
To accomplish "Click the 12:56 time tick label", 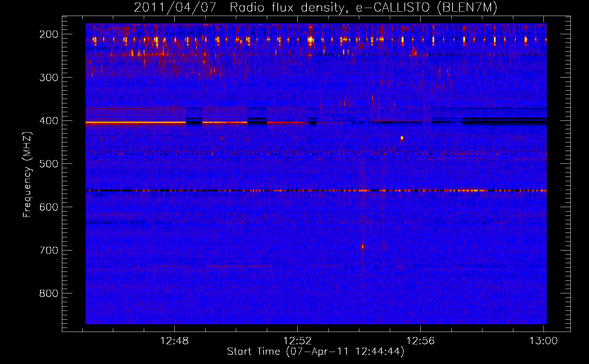I will [420, 341].
